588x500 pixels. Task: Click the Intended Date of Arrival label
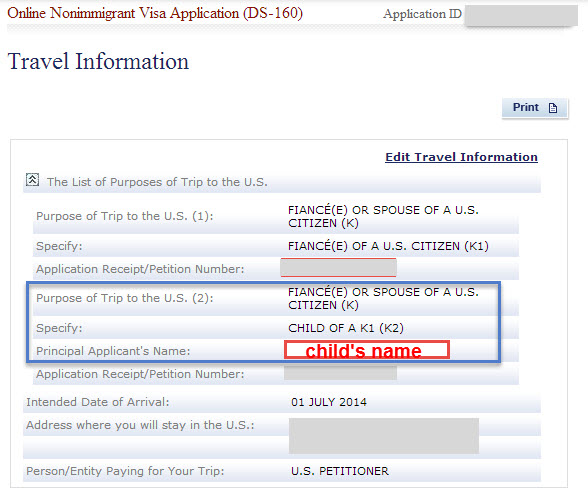[x=98, y=402]
